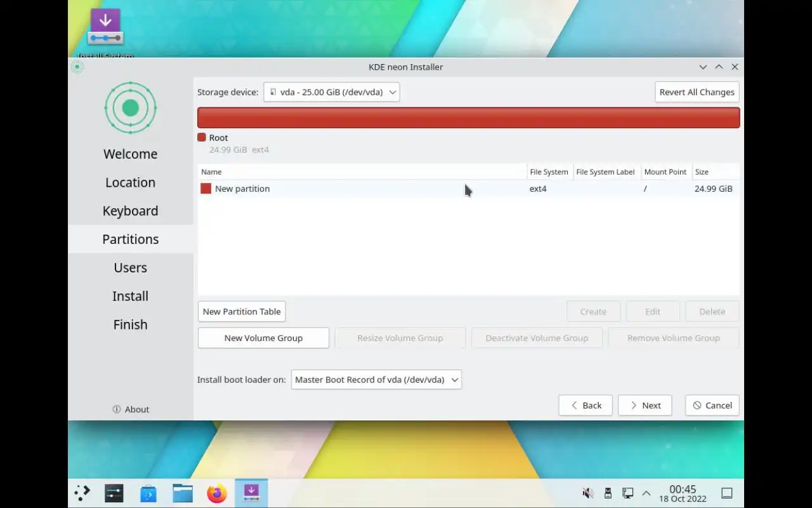Minimize the installer window
Viewport: 812px width, 508px height.
[x=703, y=67]
